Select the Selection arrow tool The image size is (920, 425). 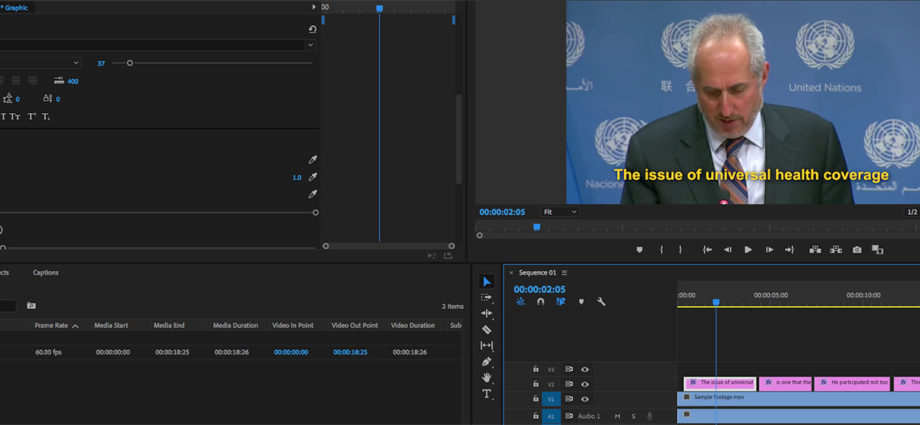click(x=486, y=282)
